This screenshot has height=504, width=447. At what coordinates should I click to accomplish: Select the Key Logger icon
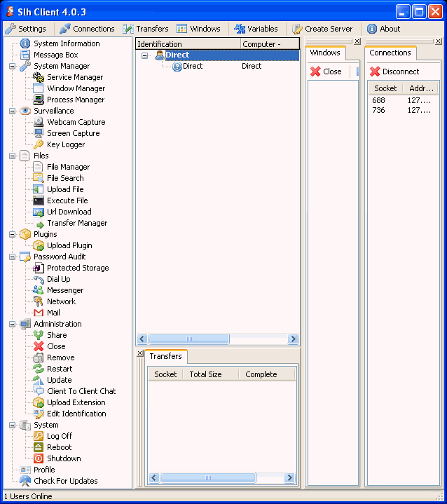39,144
